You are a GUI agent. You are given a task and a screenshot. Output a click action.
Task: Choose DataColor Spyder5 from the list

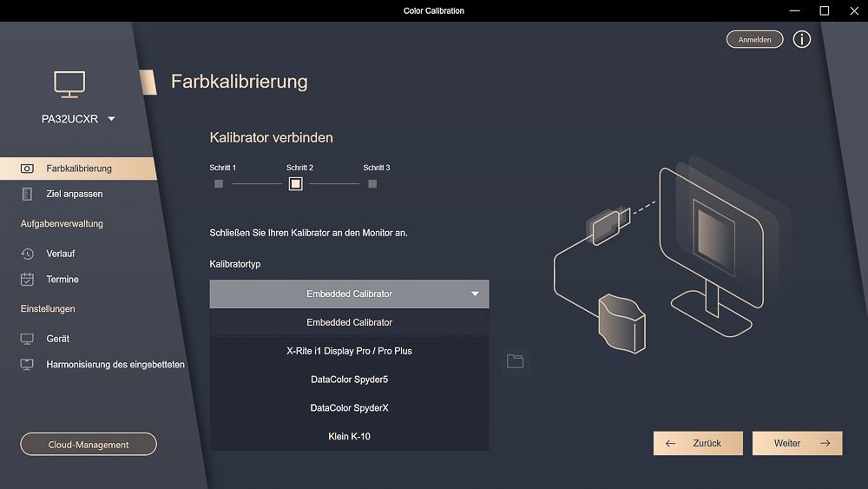click(x=349, y=380)
